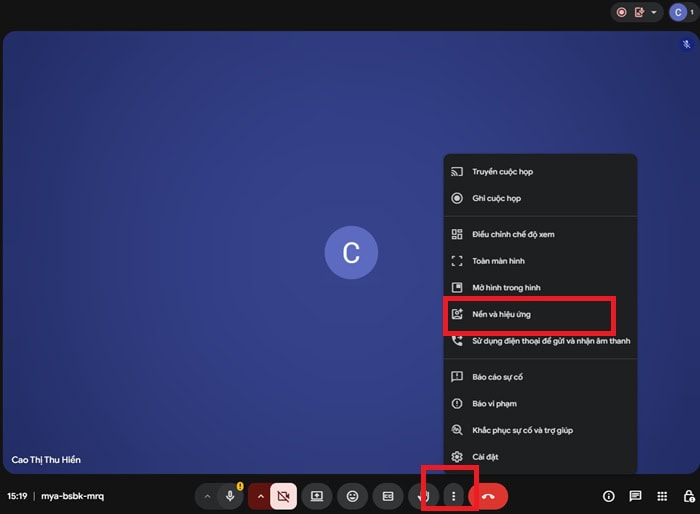Expand the camera video settings chevron
The width and height of the screenshot is (700, 514).
[260, 496]
